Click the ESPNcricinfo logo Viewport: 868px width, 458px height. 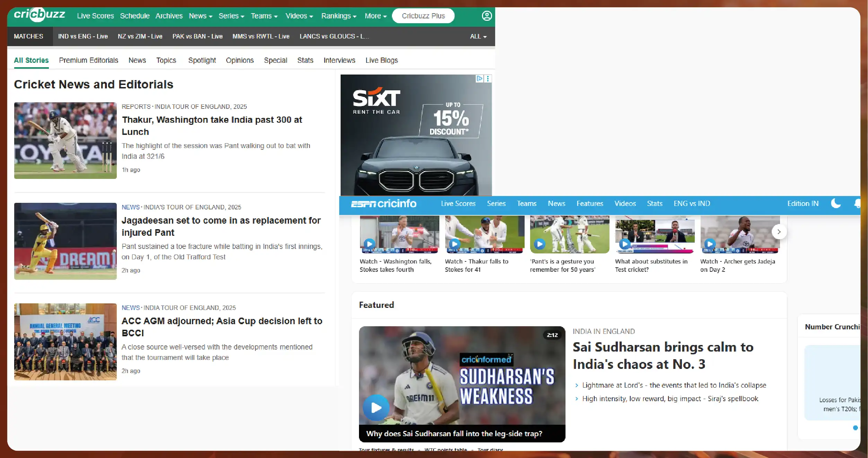click(384, 204)
